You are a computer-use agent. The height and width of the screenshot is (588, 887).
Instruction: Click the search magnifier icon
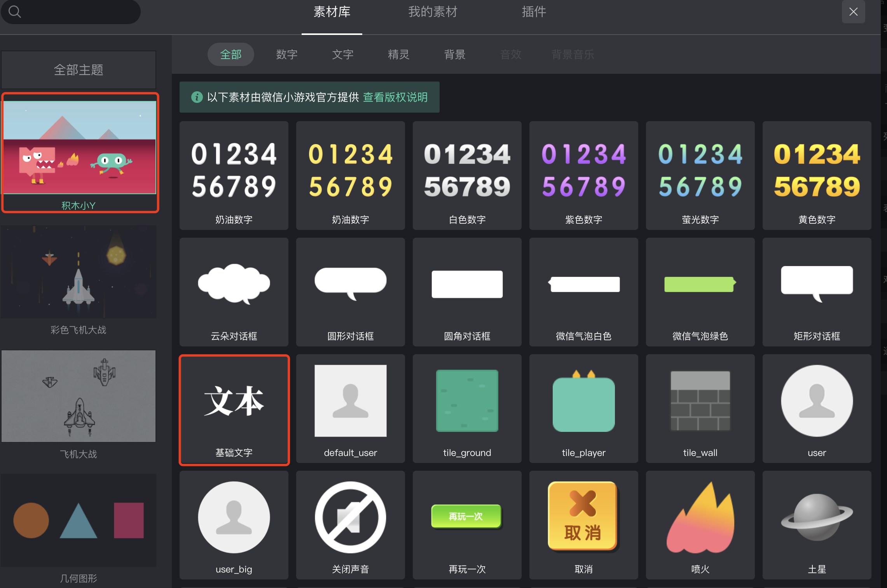[x=15, y=12]
